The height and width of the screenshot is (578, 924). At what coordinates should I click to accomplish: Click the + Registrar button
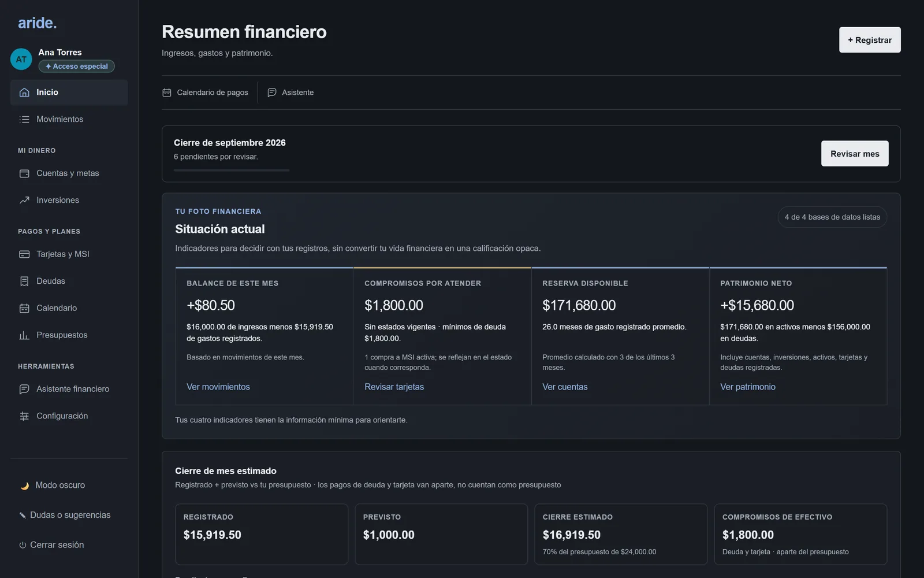[x=870, y=40]
